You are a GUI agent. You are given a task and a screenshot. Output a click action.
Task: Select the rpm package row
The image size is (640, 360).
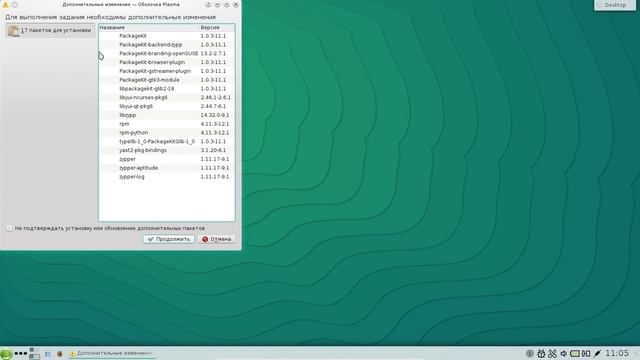coord(167,124)
